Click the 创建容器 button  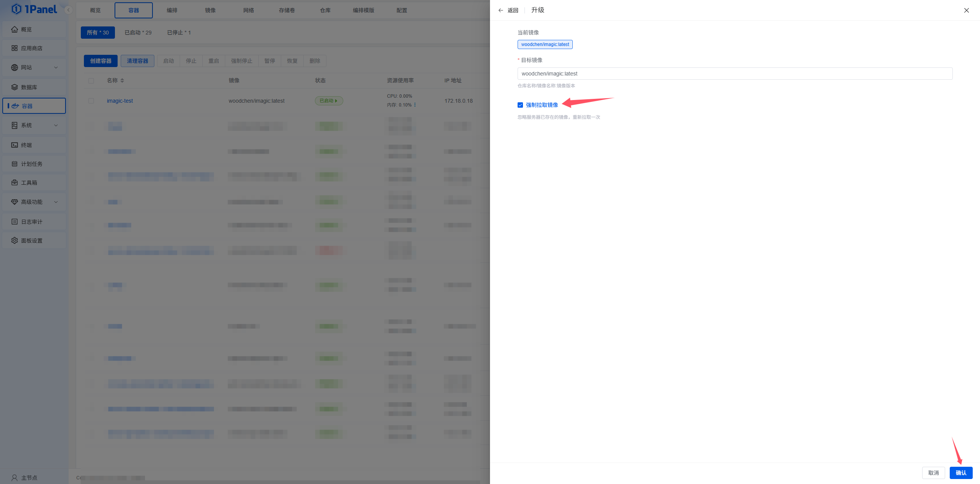(x=101, y=61)
